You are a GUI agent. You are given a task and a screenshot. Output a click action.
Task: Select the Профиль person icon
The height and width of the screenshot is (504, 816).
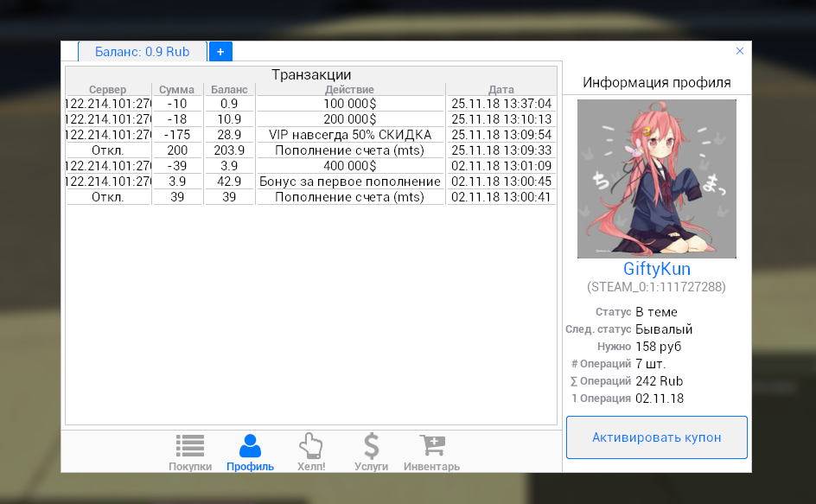(x=250, y=446)
